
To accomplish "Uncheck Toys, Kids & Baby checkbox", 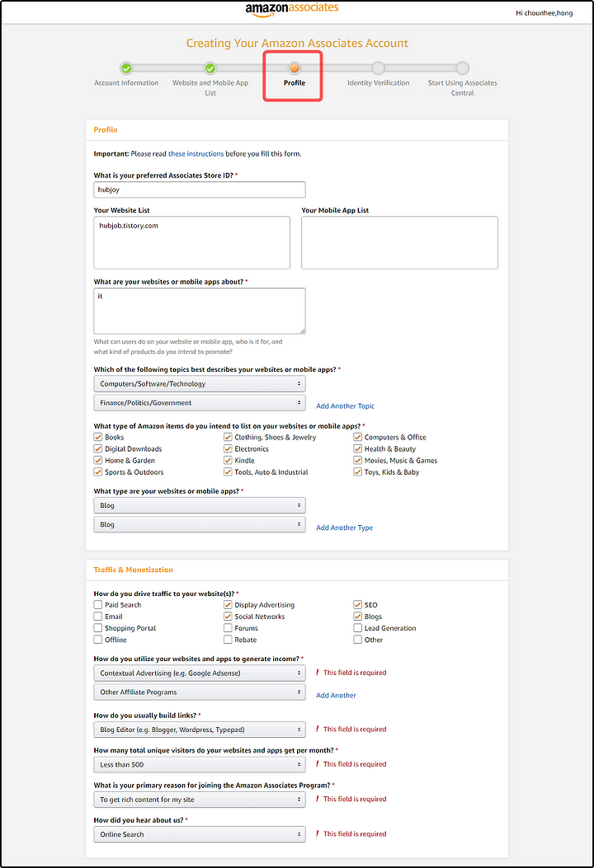I will pyautogui.click(x=358, y=472).
